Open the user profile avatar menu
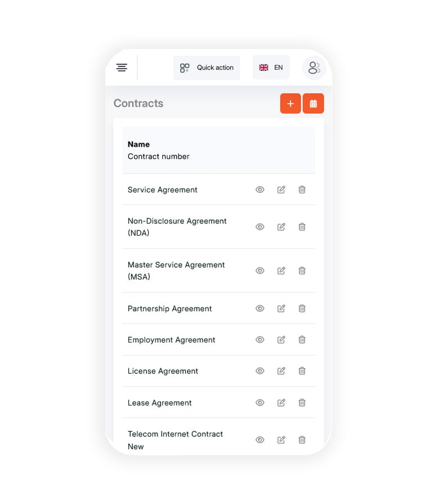 click(314, 68)
